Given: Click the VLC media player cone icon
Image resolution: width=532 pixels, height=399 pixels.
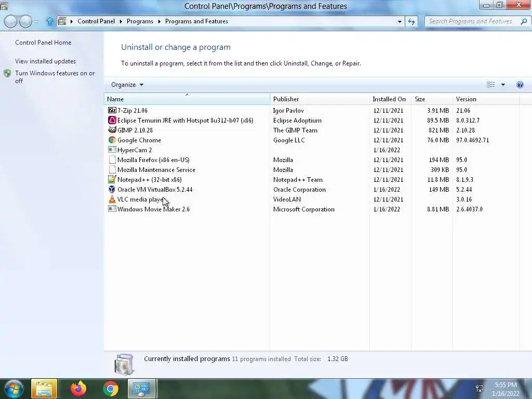Looking at the screenshot, I should tap(112, 199).
